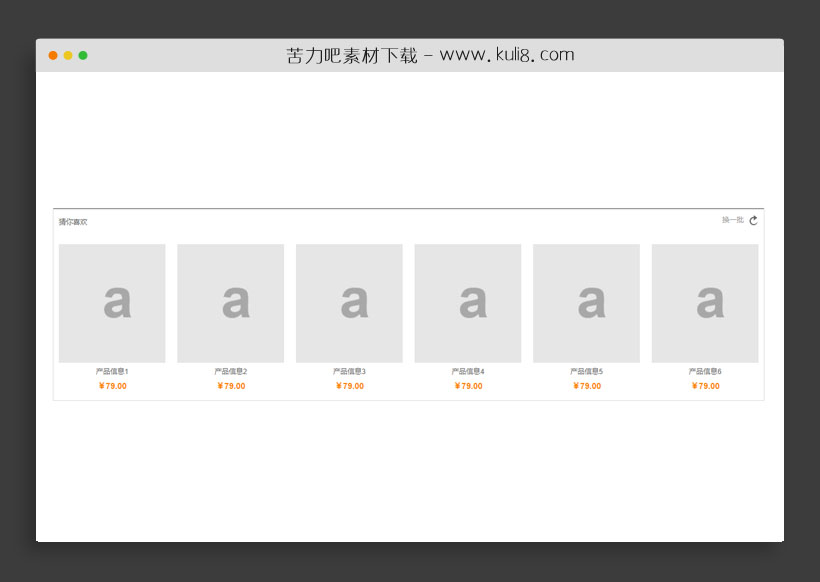Open the thumbnail image above 产品信息4

coord(468,303)
